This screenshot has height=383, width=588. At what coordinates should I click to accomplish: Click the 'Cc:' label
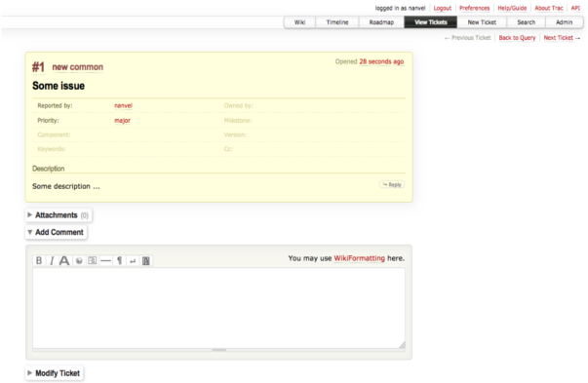coord(228,149)
